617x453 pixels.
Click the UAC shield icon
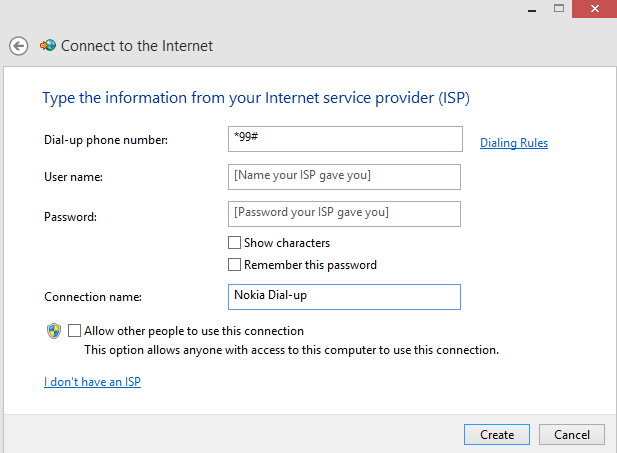[54, 331]
